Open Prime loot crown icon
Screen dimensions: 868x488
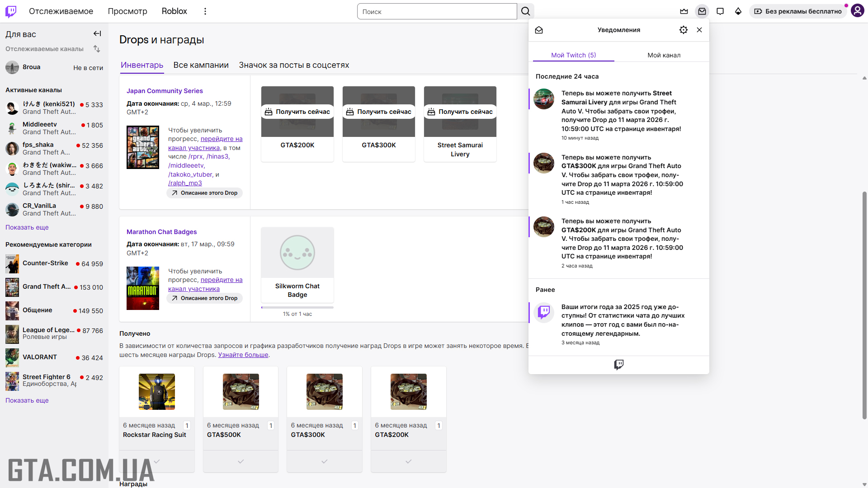pyautogui.click(x=684, y=11)
